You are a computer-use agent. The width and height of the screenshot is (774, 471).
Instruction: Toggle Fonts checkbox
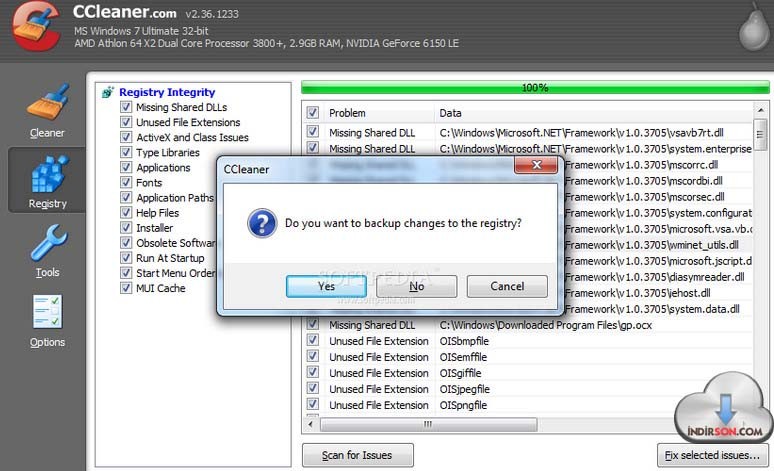(126, 182)
